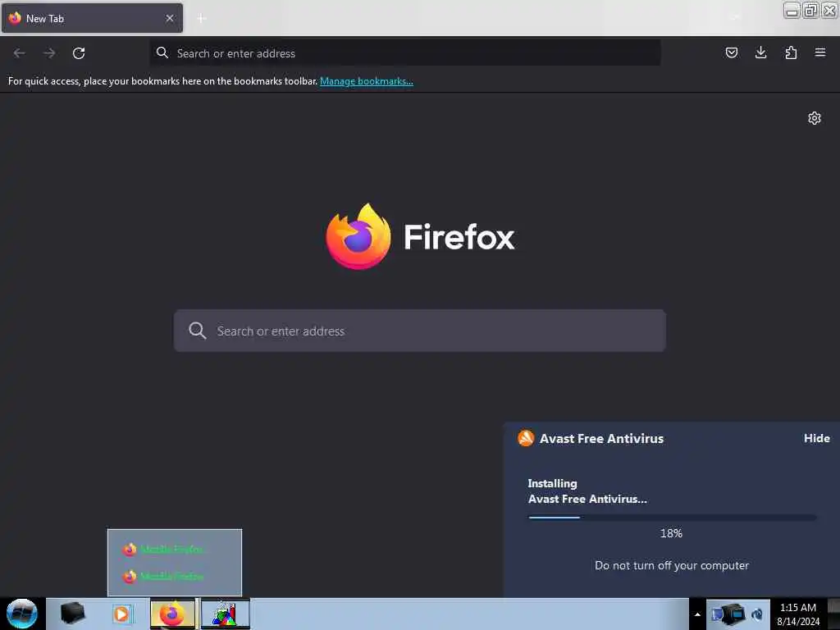Select the New Tab tab

pyautogui.click(x=92, y=18)
